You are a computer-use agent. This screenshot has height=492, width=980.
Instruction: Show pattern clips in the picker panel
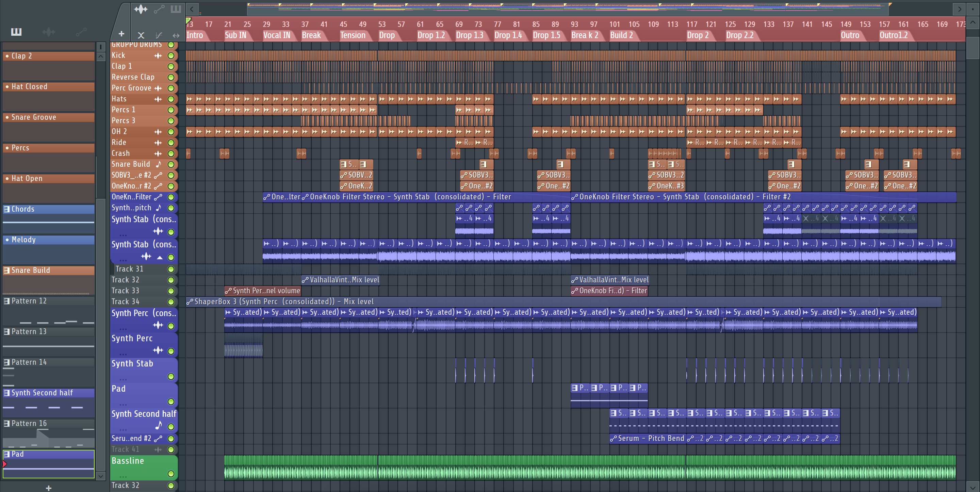pos(16,32)
